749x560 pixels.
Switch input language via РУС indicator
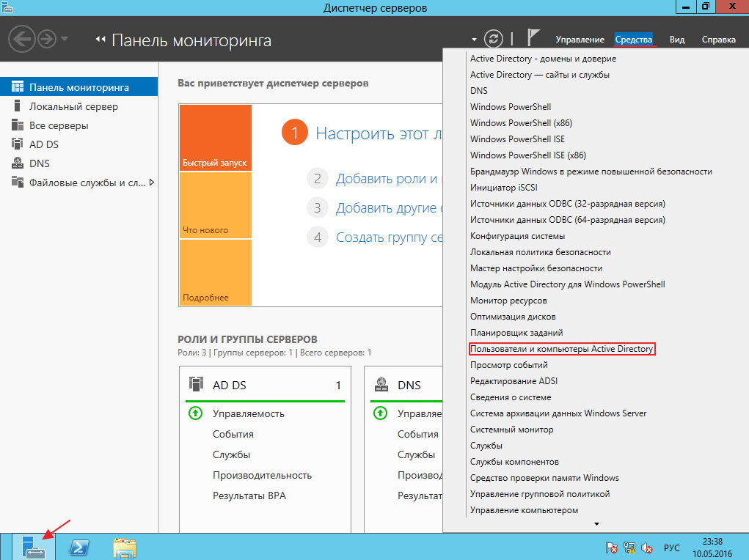[x=671, y=548]
